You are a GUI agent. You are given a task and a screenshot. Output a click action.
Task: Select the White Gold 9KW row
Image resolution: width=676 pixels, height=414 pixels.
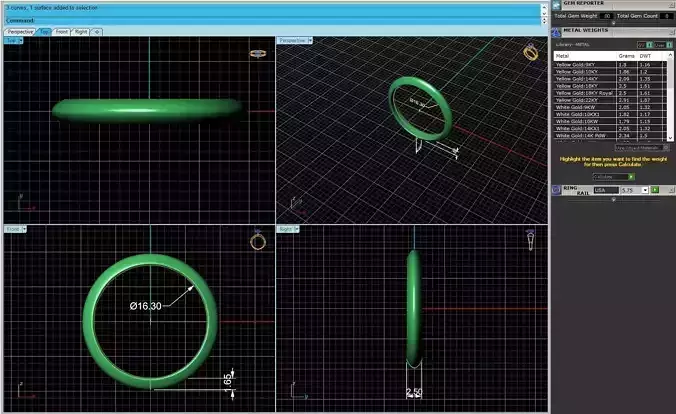point(610,107)
